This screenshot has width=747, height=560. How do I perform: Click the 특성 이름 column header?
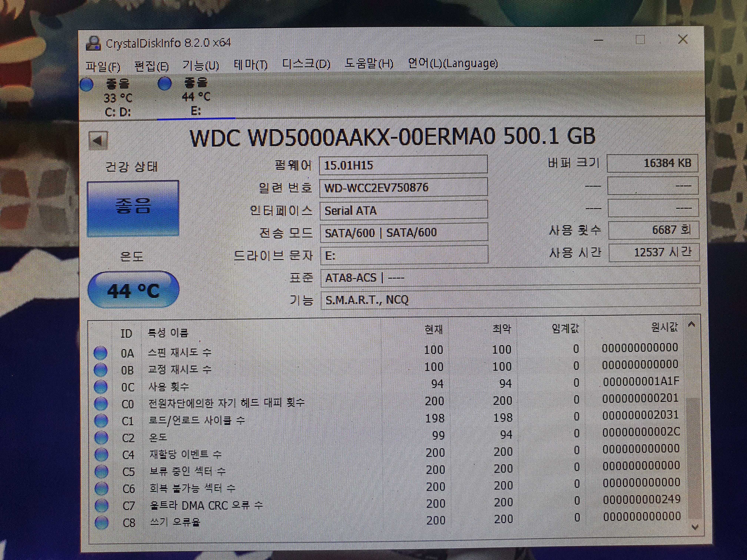click(168, 333)
